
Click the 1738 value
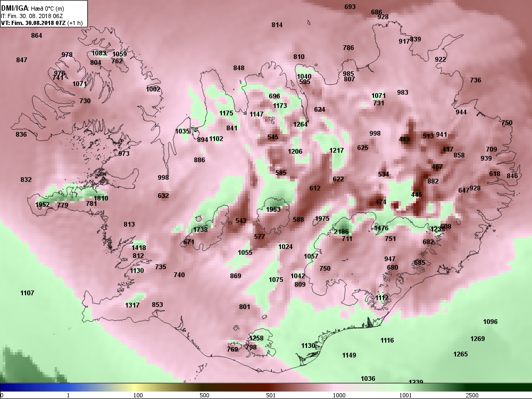pyautogui.click(x=200, y=230)
